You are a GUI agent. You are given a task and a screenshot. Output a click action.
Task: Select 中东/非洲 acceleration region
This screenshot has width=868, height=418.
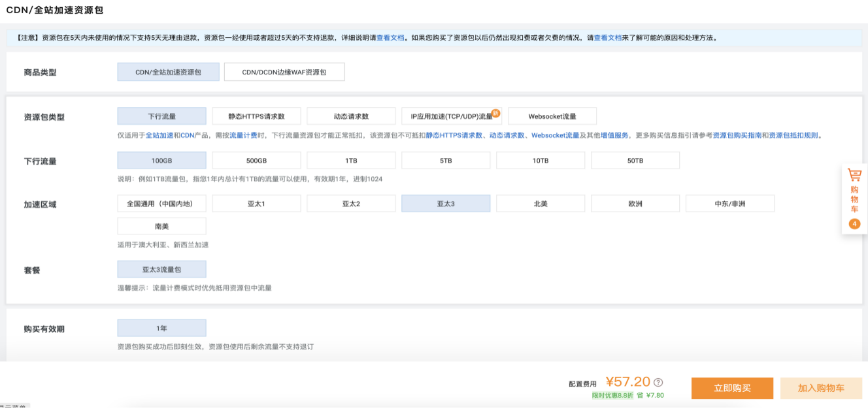point(729,204)
